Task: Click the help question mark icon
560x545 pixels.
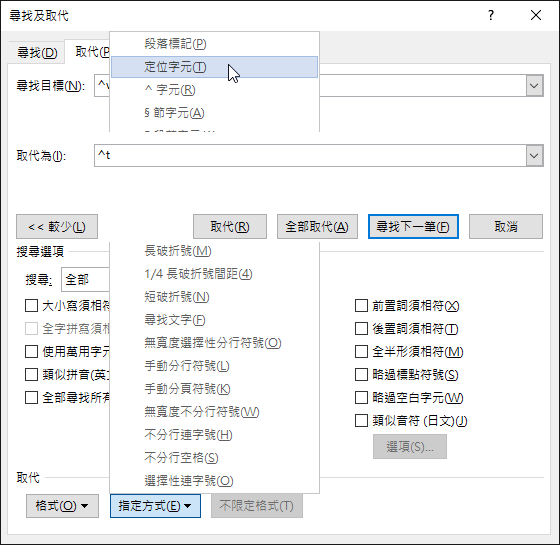Action: coord(491,15)
